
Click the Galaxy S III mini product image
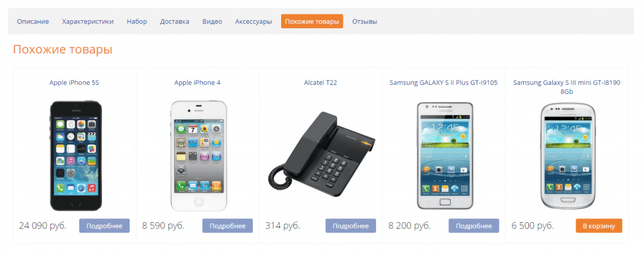568,156
